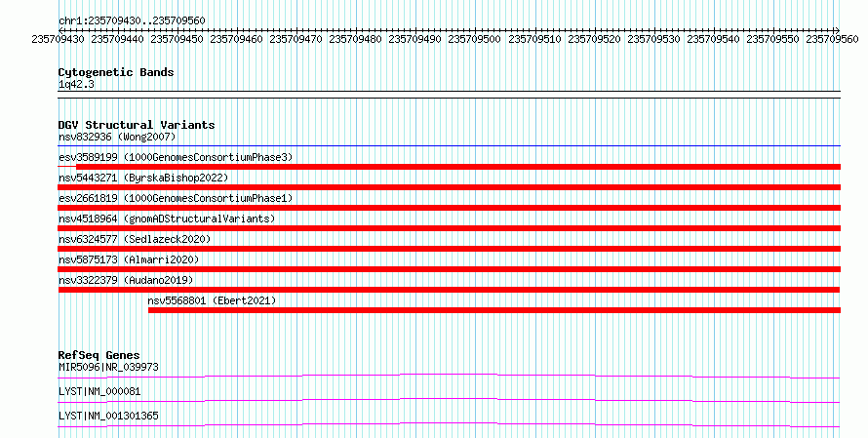Click the red bar for nsv3322379

(449, 290)
